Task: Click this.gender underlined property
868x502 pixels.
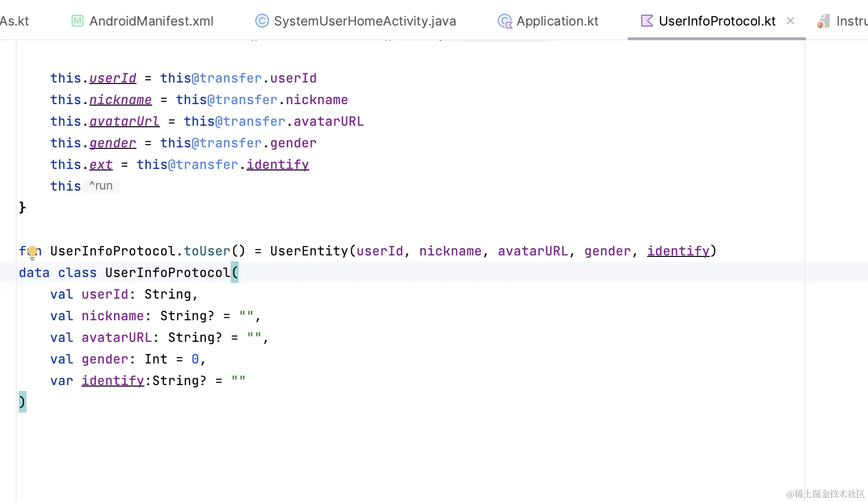Action: [113, 143]
